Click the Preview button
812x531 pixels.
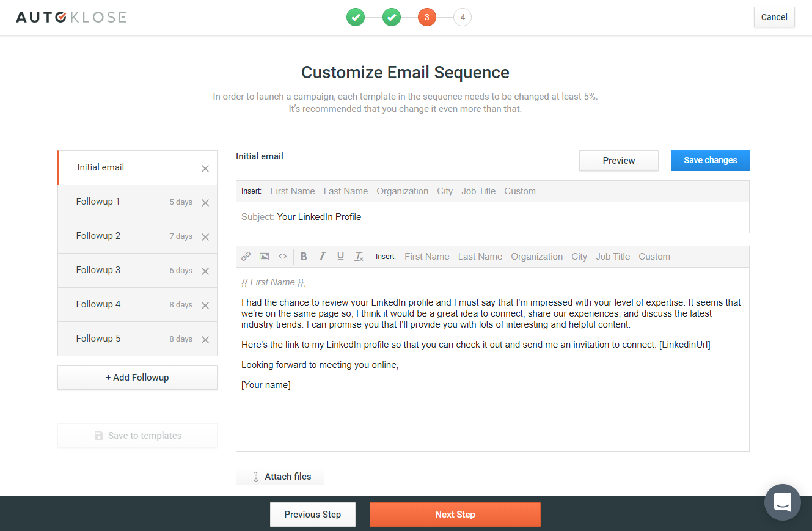[x=619, y=161]
